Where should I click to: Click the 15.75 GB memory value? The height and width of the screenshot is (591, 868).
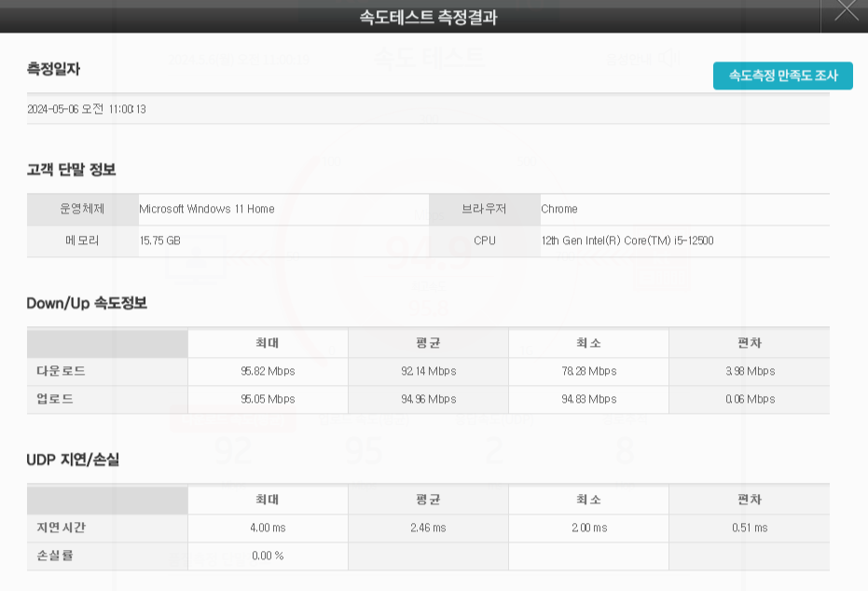click(x=159, y=241)
